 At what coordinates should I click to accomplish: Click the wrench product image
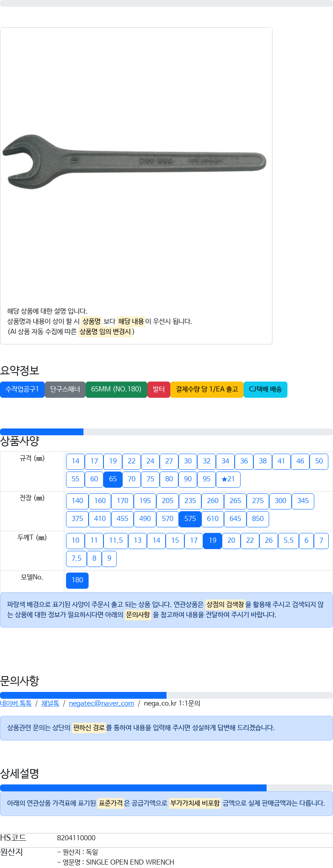[135, 161]
